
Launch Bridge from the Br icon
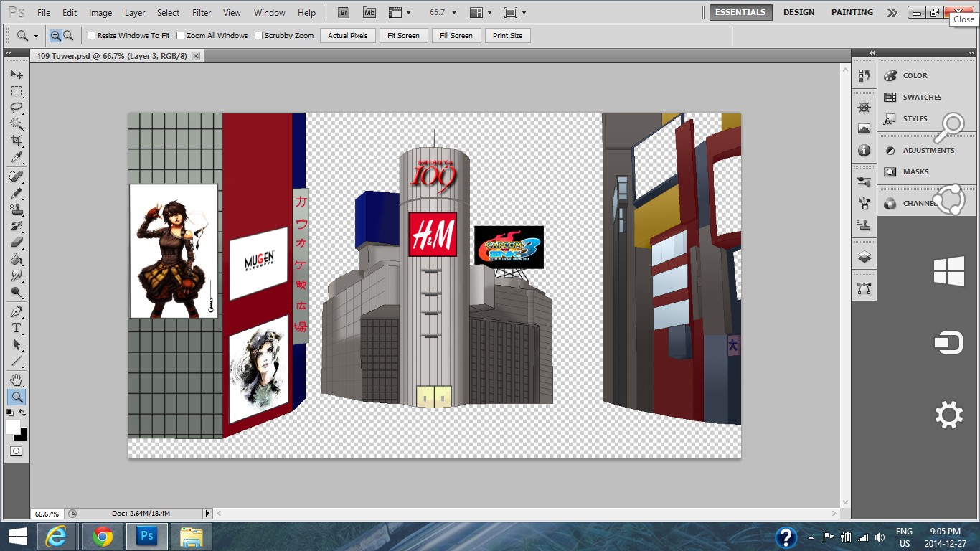pyautogui.click(x=344, y=12)
